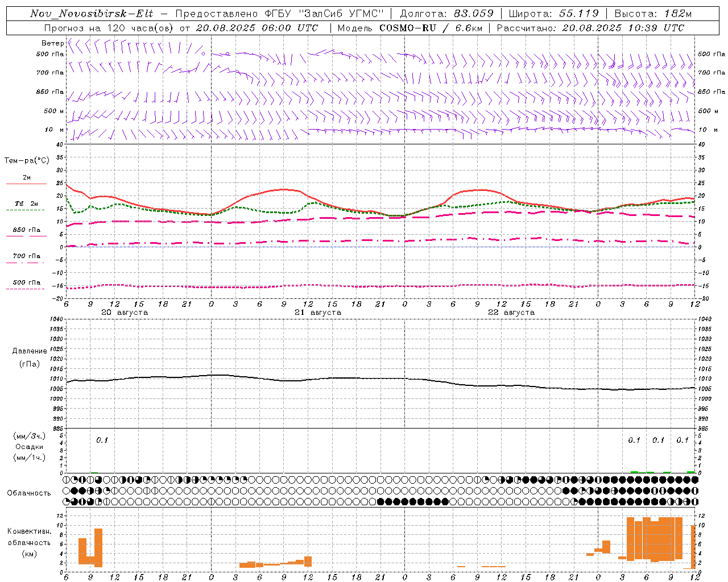This screenshot has width=728, height=582.
Task: Click the station name Nov_Novosibirsk-Elt
Action: (x=91, y=14)
